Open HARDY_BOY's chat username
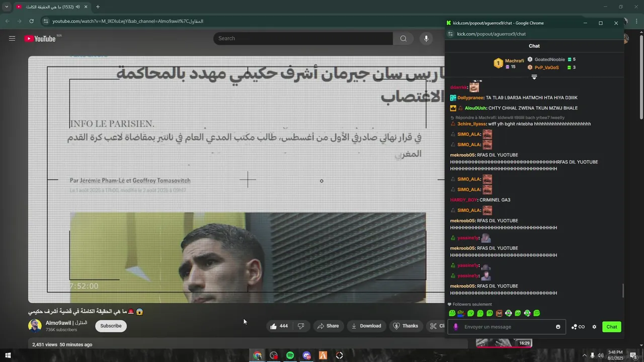The width and height of the screenshot is (644, 362). 463,200
